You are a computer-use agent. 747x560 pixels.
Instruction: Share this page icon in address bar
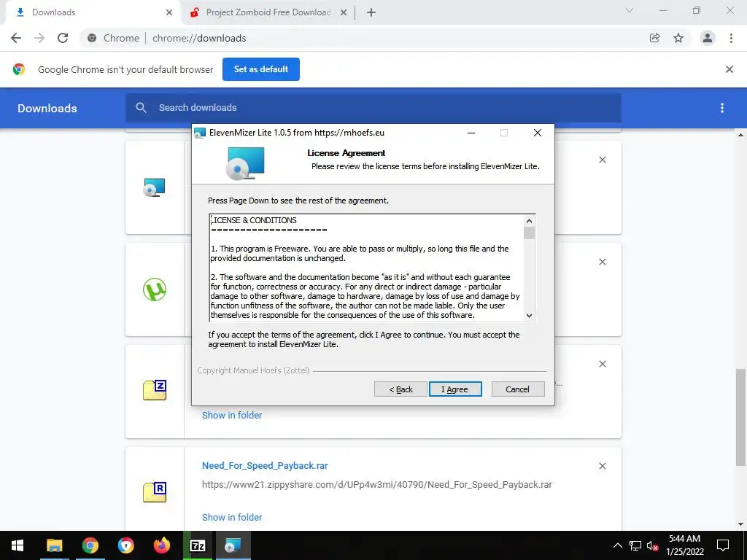point(655,38)
